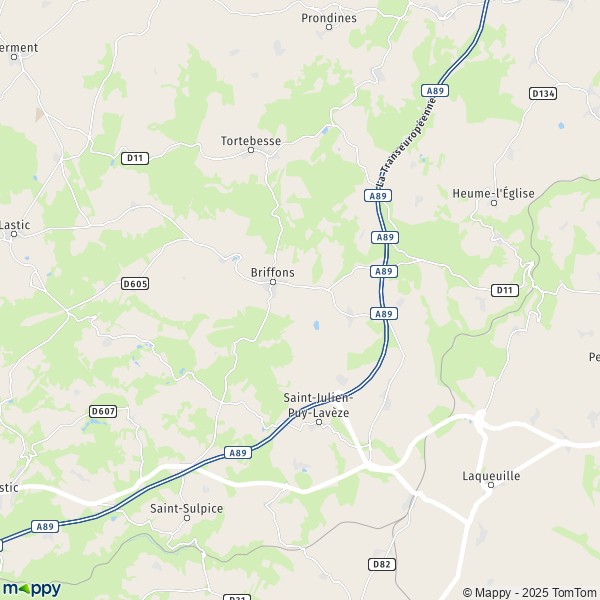Select the Saint-Julien-Puy-Lavèze town marker
The width and height of the screenshot is (600, 600).
[x=319, y=422]
